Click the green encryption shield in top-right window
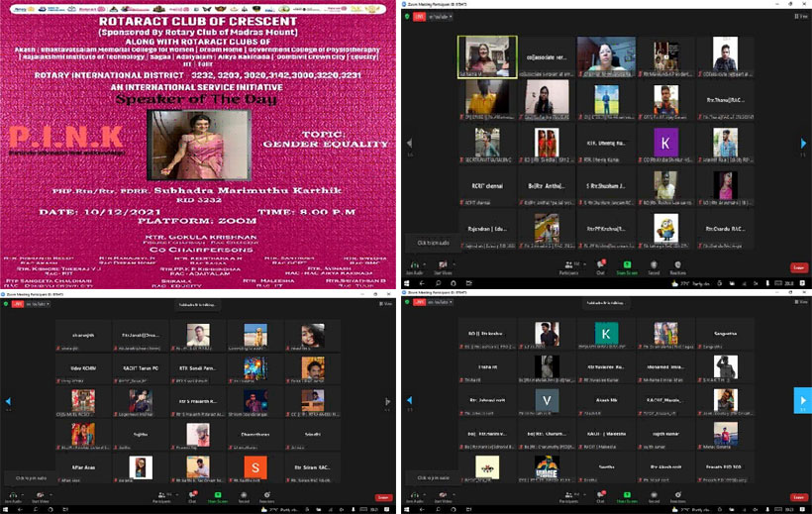Viewport: 812px width, 514px height. click(405, 17)
